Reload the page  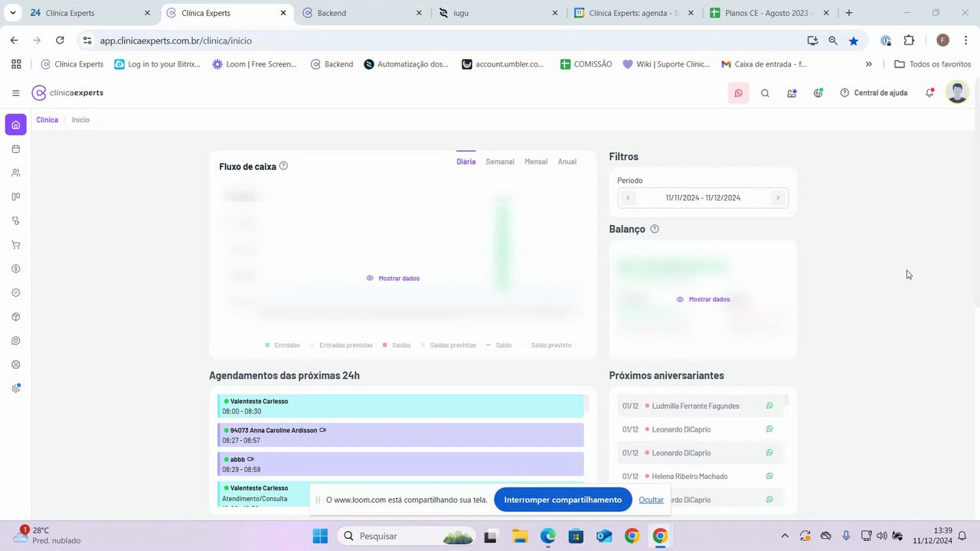[60, 41]
